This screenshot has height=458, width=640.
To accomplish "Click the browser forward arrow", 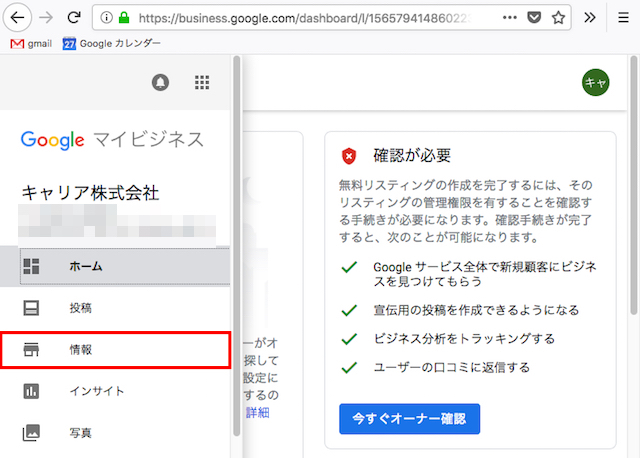I will (x=46, y=18).
